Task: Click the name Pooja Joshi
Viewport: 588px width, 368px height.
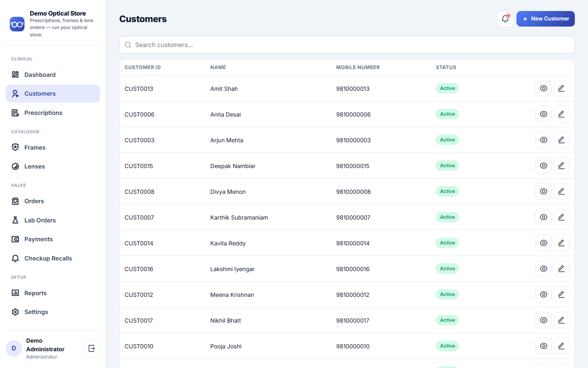Action: [226, 346]
